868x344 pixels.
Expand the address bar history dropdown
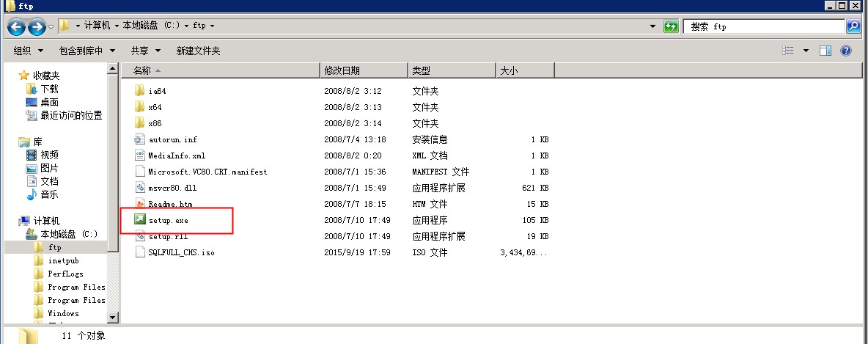(x=652, y=26)
